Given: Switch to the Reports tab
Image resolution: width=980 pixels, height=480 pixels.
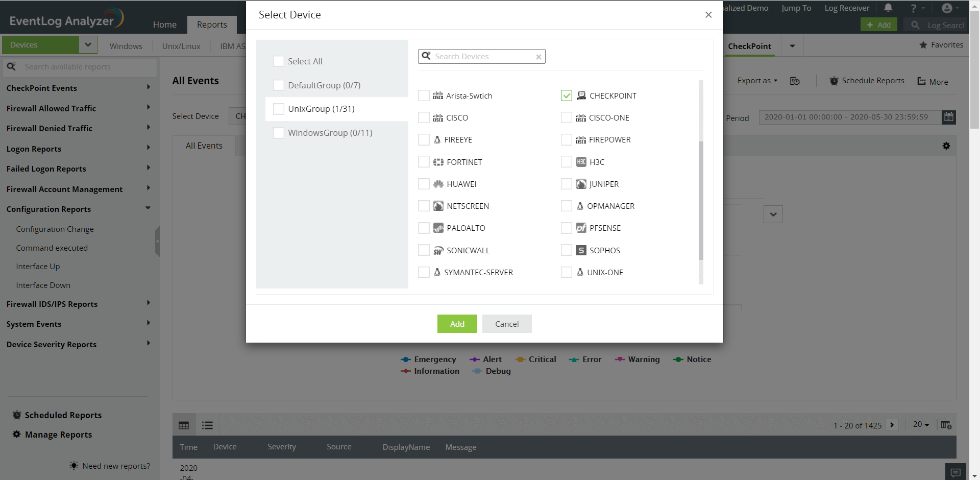Looking at the screenshot, I should [212, 25].
